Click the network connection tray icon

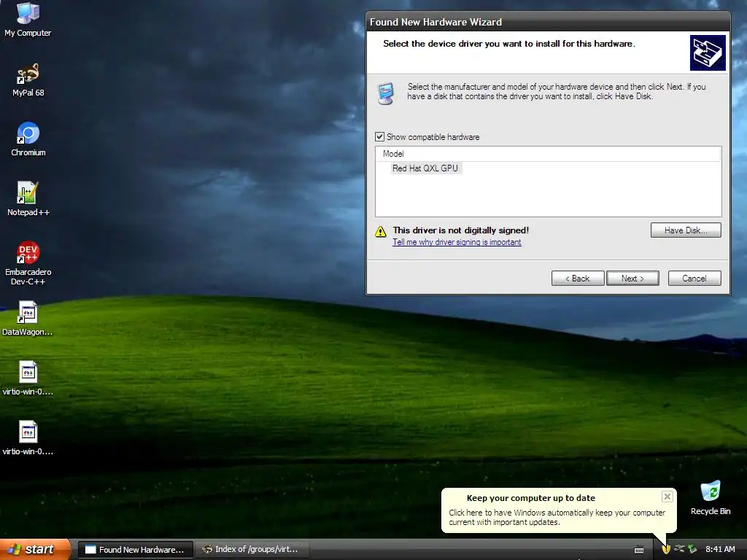pos(679,549)
